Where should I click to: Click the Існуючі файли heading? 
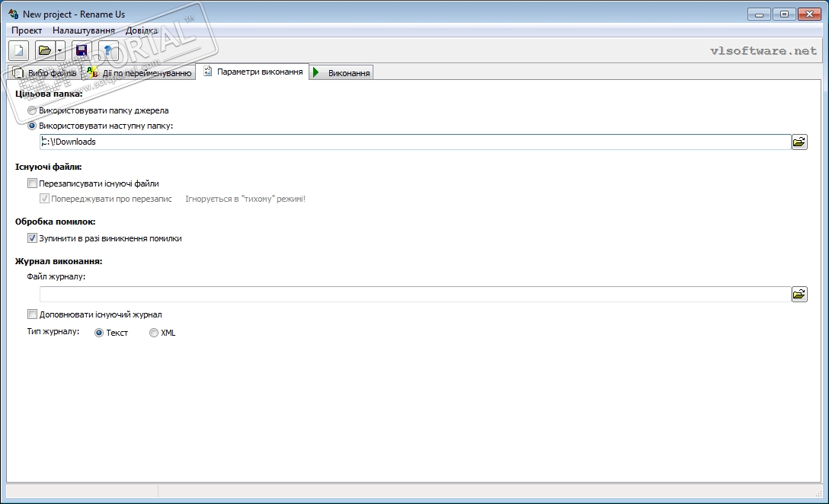point(49,167)
